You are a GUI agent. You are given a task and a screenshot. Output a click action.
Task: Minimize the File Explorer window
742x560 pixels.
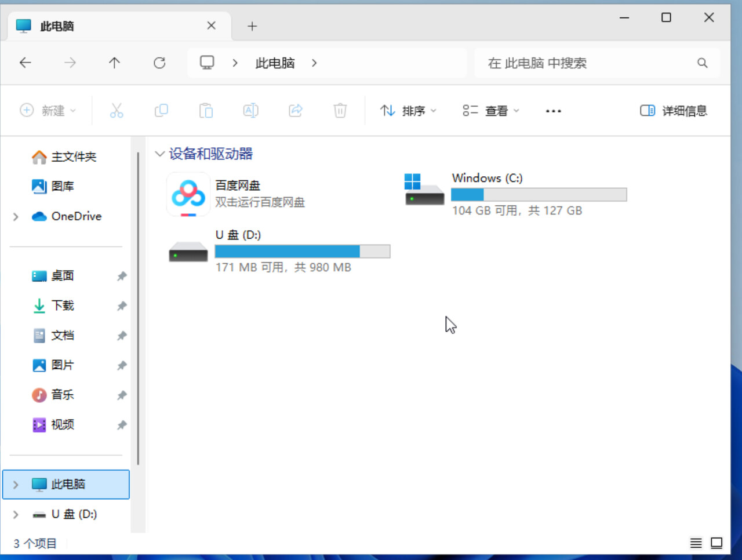[x=624, y=18]
